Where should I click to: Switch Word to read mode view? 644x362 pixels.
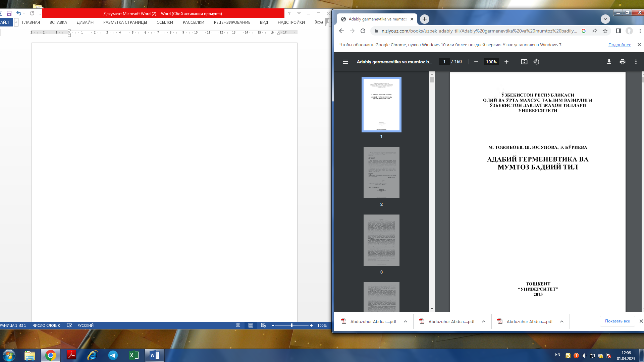pos(238,325)
